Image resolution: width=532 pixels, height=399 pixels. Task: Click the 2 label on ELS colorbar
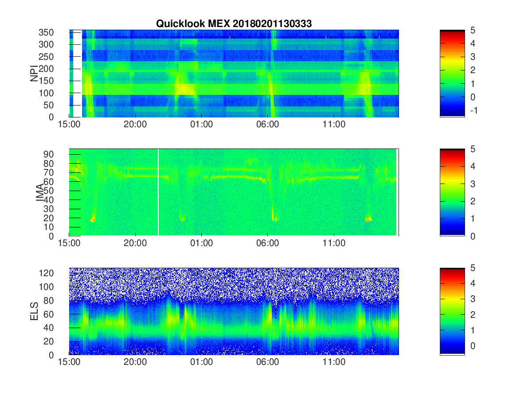473,315
